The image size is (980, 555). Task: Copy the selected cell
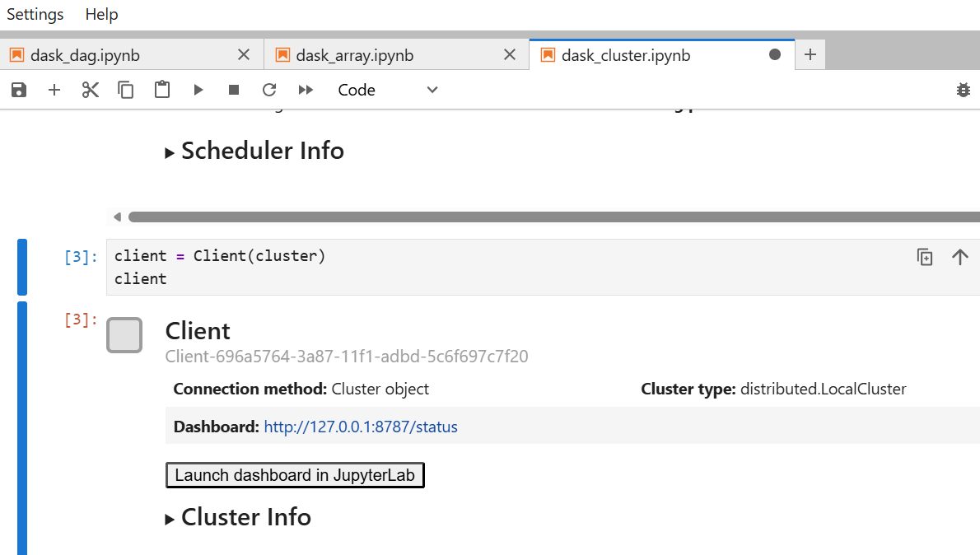tap(126, 90)
